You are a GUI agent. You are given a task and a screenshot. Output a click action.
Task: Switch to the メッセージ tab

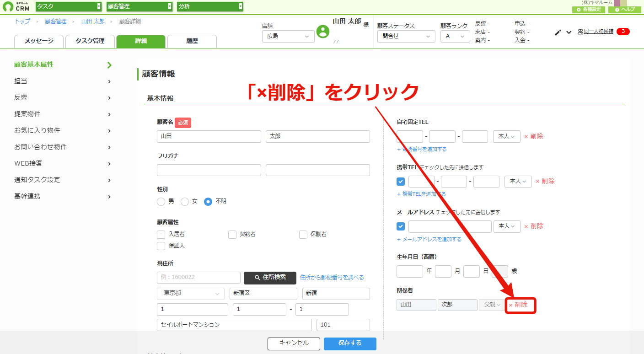point(39,41)
